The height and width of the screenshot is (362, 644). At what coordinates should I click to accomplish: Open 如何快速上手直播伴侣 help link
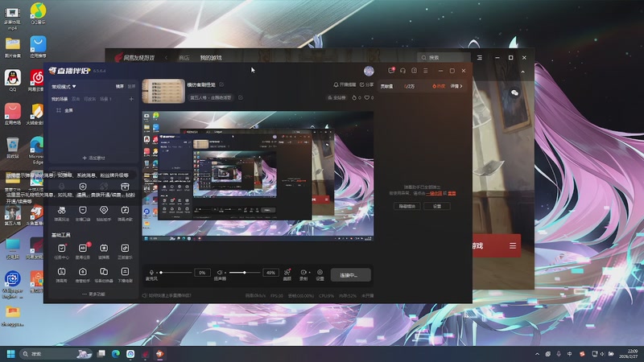coord(167,295)
